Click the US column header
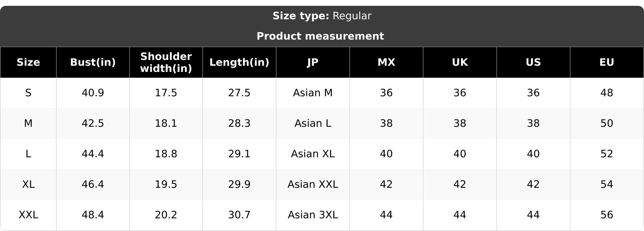Screen dimensions: 644x231 pyautogui.click(x=533, y=62)
